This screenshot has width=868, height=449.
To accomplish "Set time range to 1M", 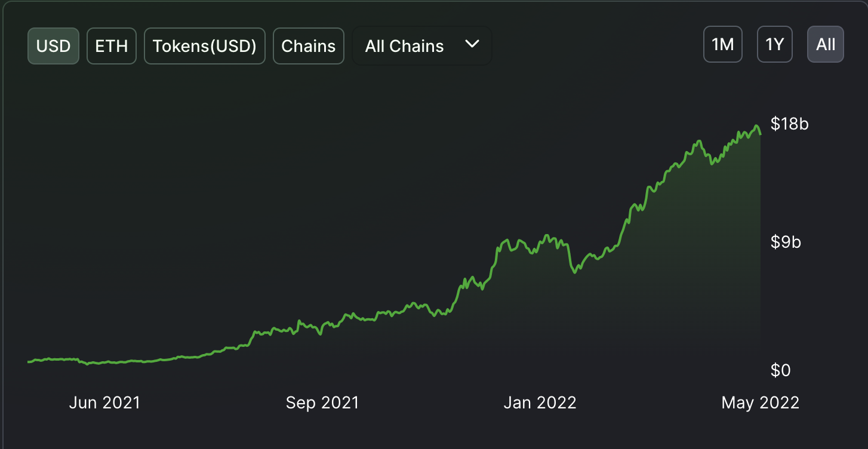I will click(x=722, y=44).
